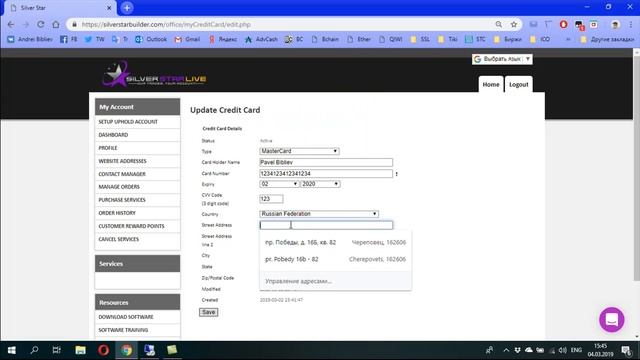Viewport: 640px width, 360px height.
Task: Open taskbar search magnifier
Action: pyautogui.click(x=34, y=350)
